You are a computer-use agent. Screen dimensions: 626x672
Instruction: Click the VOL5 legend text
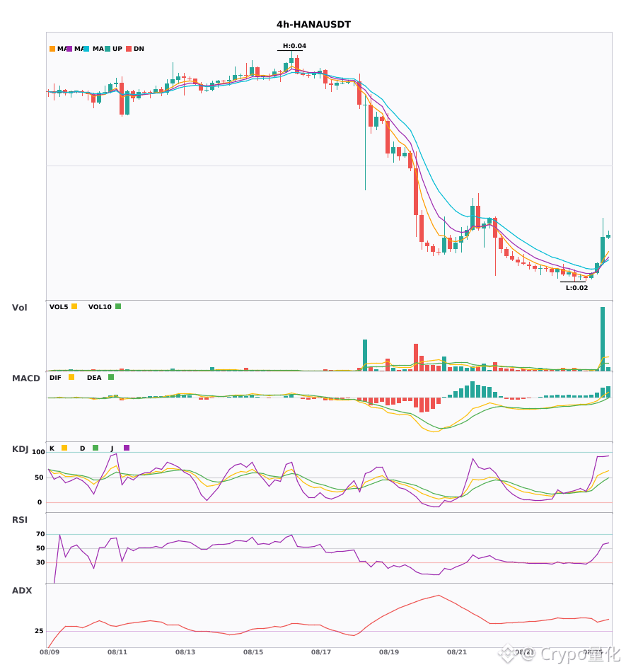coord(59,307)
